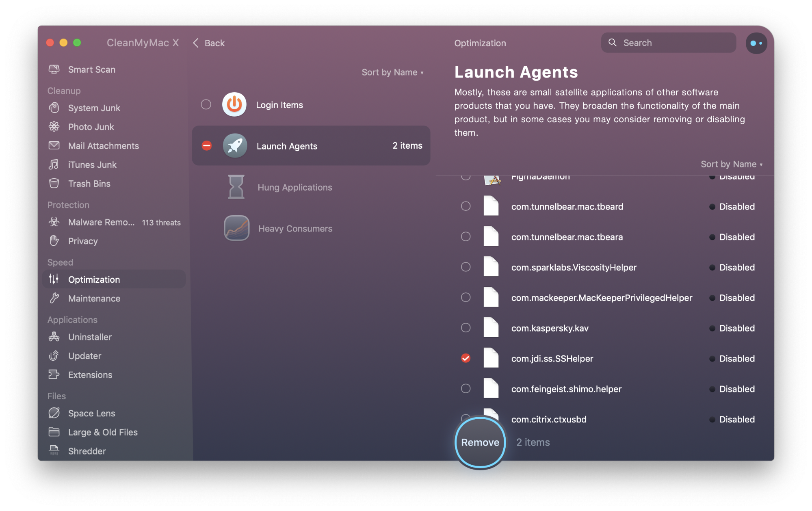Open agents list Sort by Name dropdown

[x=732, y=164]
